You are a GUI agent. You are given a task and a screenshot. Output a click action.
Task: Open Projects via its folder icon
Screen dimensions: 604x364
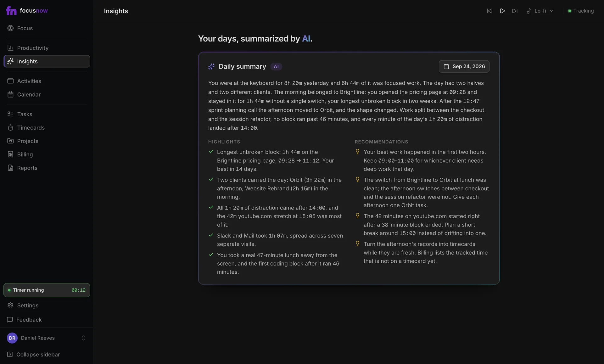point(10,141)
